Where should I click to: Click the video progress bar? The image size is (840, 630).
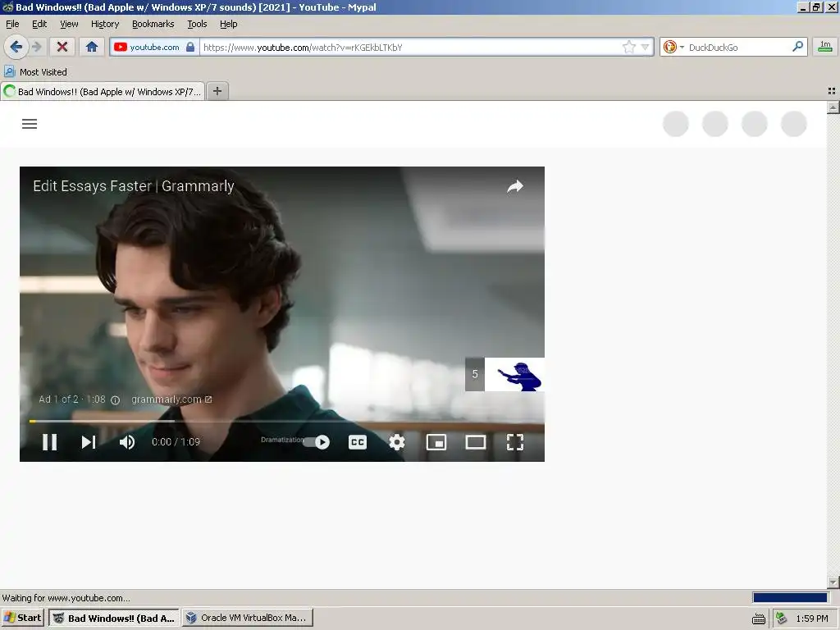282,422
